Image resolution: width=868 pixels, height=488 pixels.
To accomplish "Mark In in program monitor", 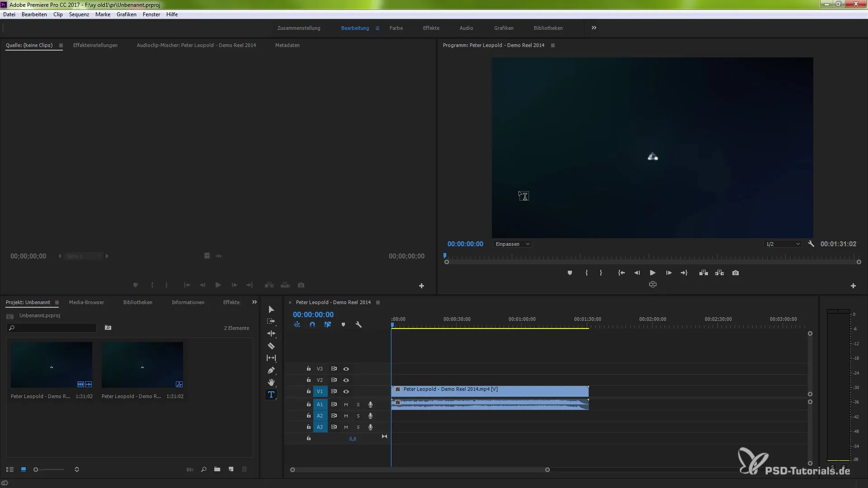I will click(x=586, y=273).
